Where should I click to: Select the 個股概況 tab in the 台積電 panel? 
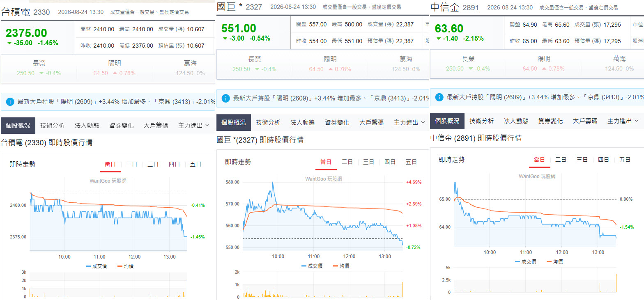point(18,126)
